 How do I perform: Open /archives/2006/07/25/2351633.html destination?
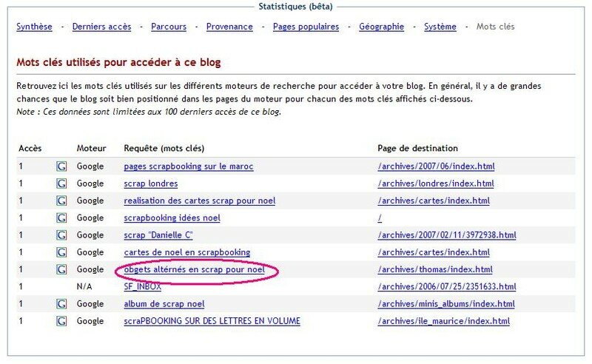point(447,286)
